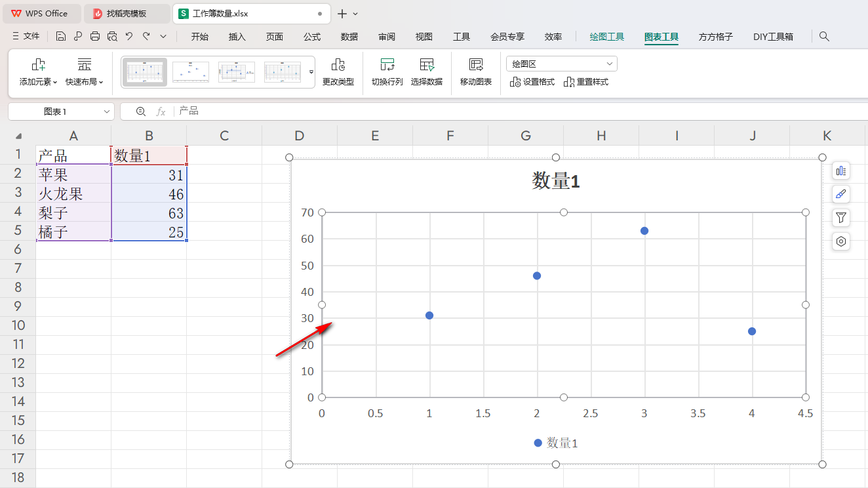Click 选择数据 select data
This screenshot has height=488, width=868.
pos(427,72)
